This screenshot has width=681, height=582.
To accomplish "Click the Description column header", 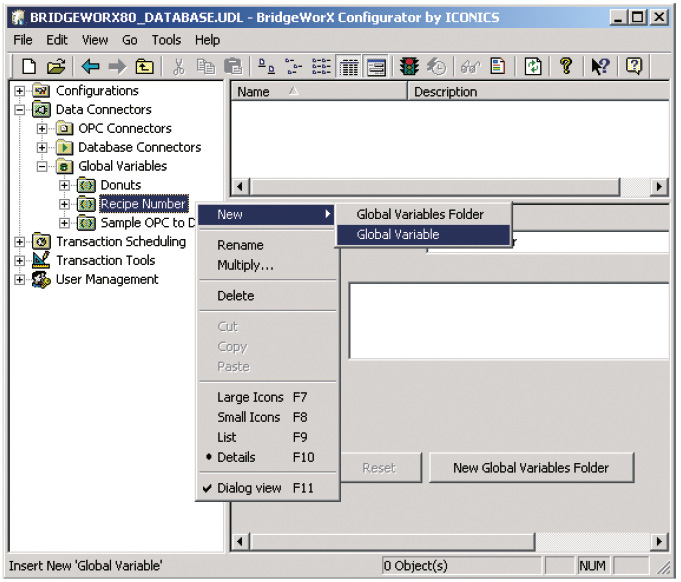I will point(538,92).
